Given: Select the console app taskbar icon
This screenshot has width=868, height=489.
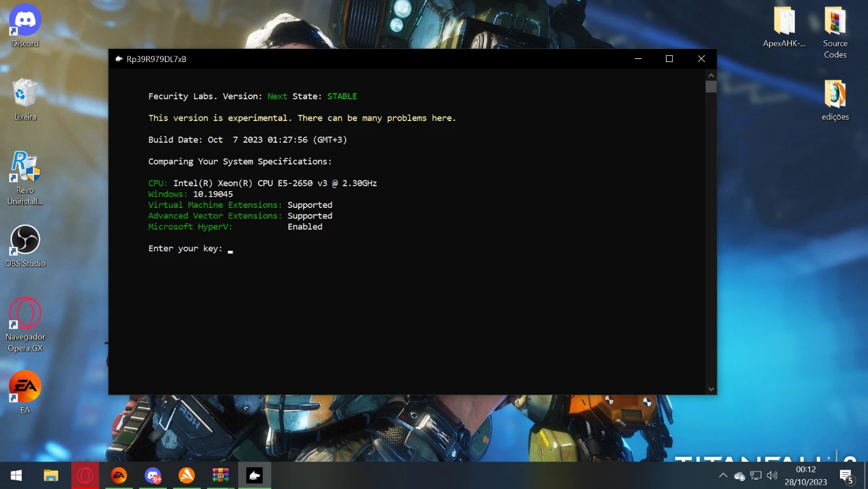Looking at the screenshot, I should tap(254, 475).
